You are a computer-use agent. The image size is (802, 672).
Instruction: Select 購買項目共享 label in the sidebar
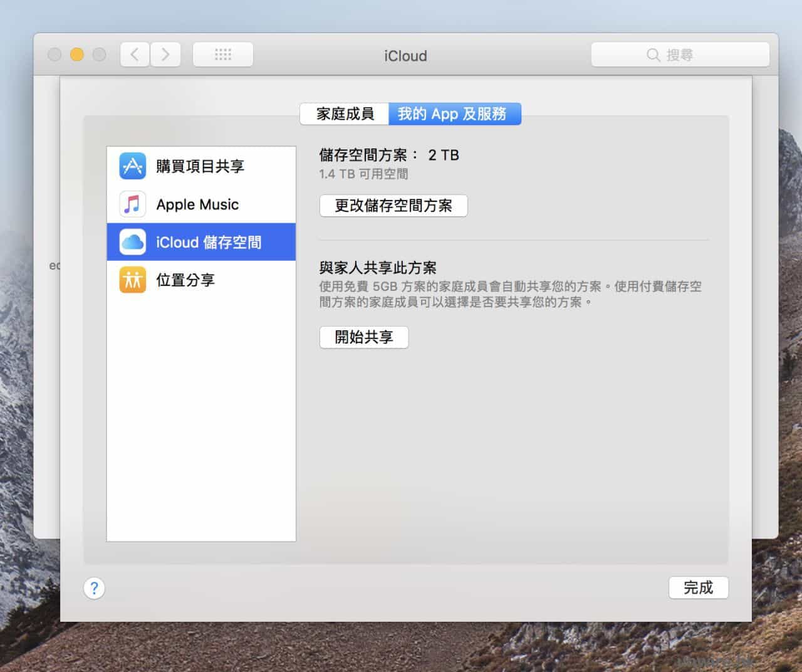pyautogui.click(x=200, y=166)
